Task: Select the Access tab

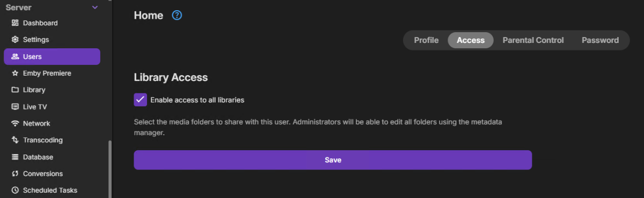Action: coord(471,40)
